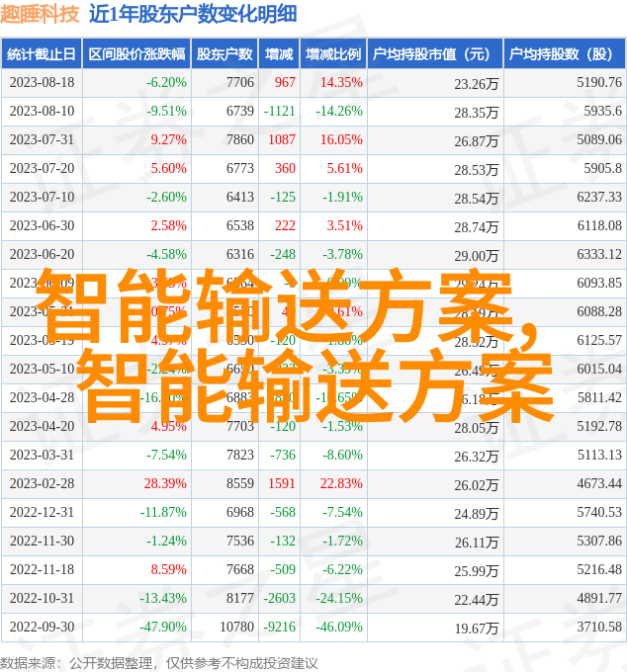Click the decrease value -125
627x672 pixels.
(x=283, y=197)
